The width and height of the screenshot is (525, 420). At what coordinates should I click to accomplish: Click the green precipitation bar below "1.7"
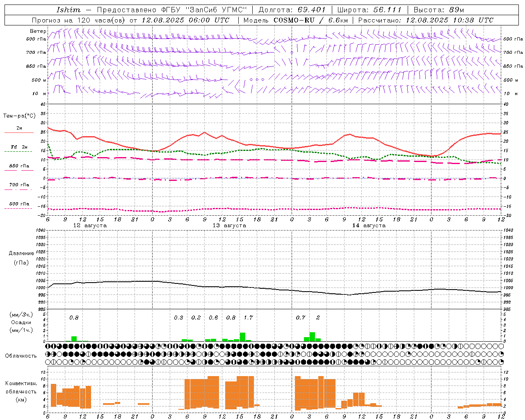click(x=242, y=337)
